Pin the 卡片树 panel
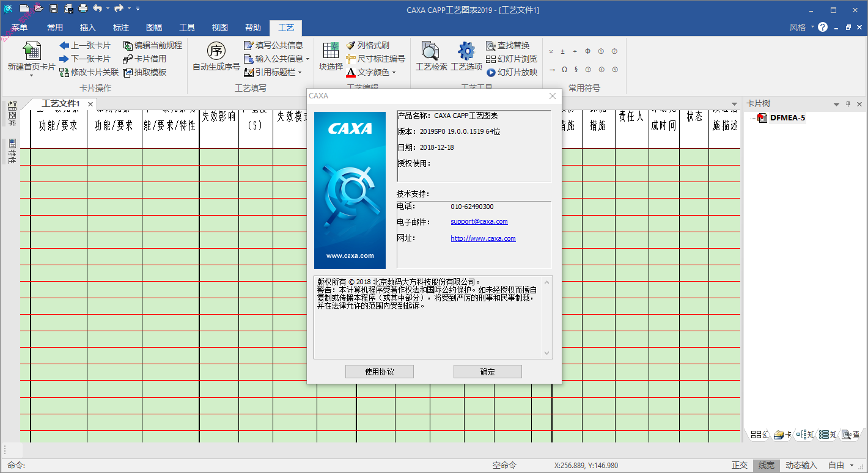 tap(848, 104)
